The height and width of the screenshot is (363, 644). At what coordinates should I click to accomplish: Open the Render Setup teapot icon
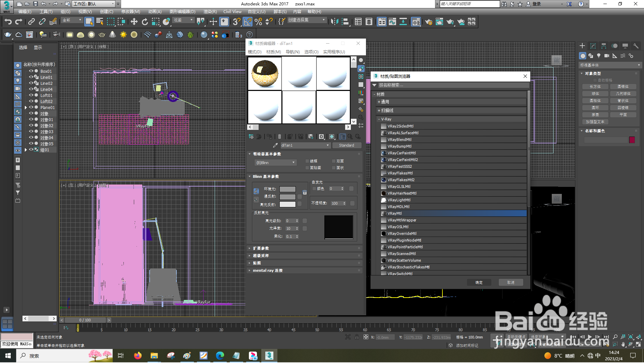(x=429, y=22)
